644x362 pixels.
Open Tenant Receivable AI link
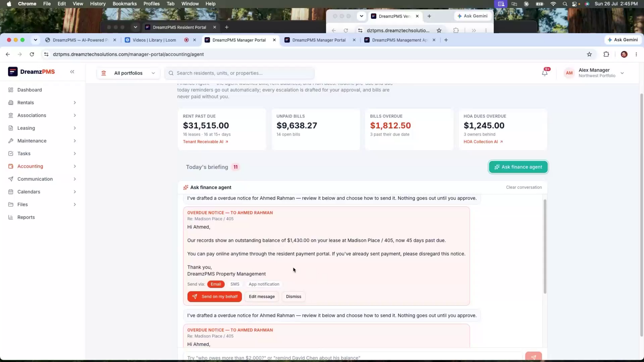pyautogui.click(x=206, y=142)
